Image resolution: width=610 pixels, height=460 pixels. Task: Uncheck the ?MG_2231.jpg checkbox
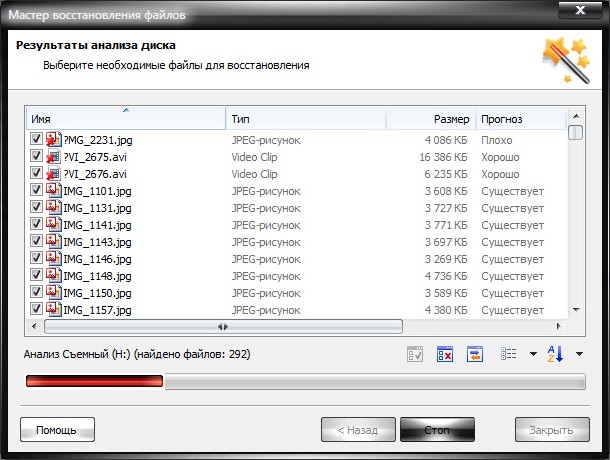pos(36,139)
